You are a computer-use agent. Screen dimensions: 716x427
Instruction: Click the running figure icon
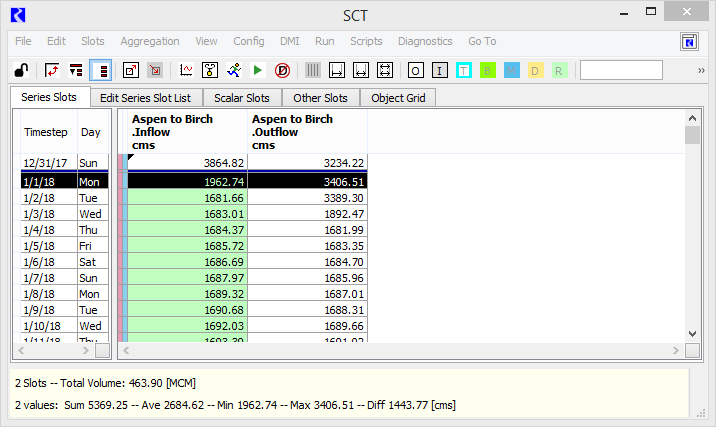pos(233,70)
